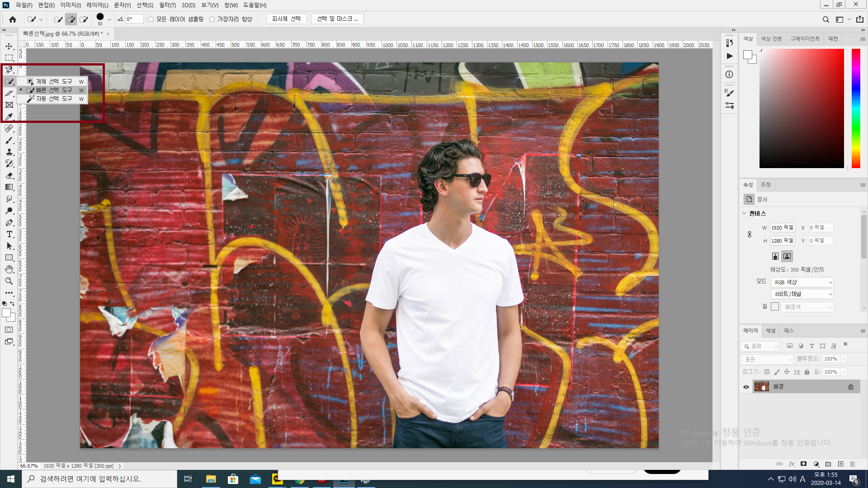Select the Gradient tool
The height and width of the screenshot is (488, 868).
click(9, 187)
